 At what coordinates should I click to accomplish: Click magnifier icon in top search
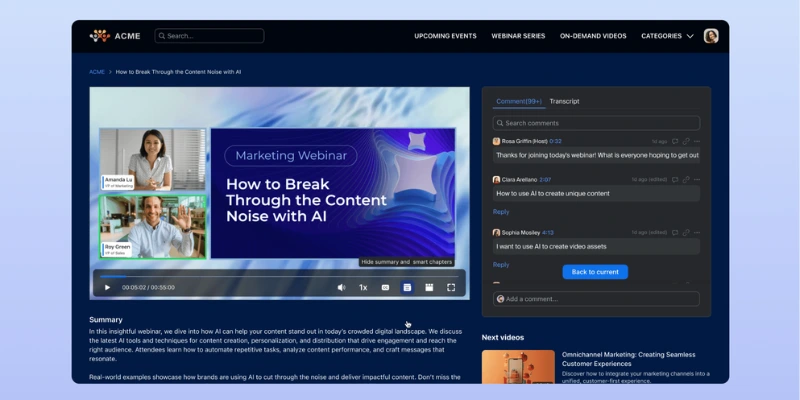[162, 36]
